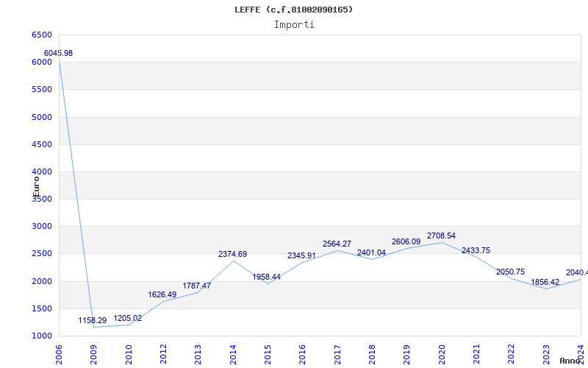
Task: Click x-axis year 2022
Action: click(511, 355)
